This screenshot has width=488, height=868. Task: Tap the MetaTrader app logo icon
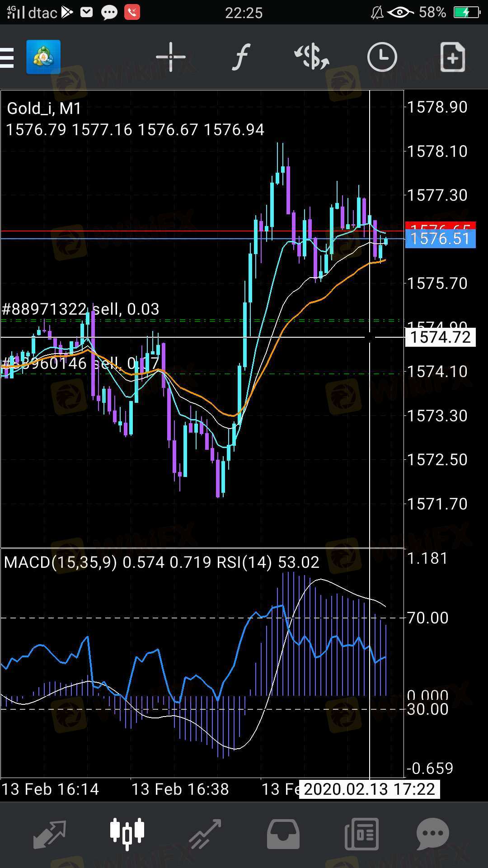(43, 57)
